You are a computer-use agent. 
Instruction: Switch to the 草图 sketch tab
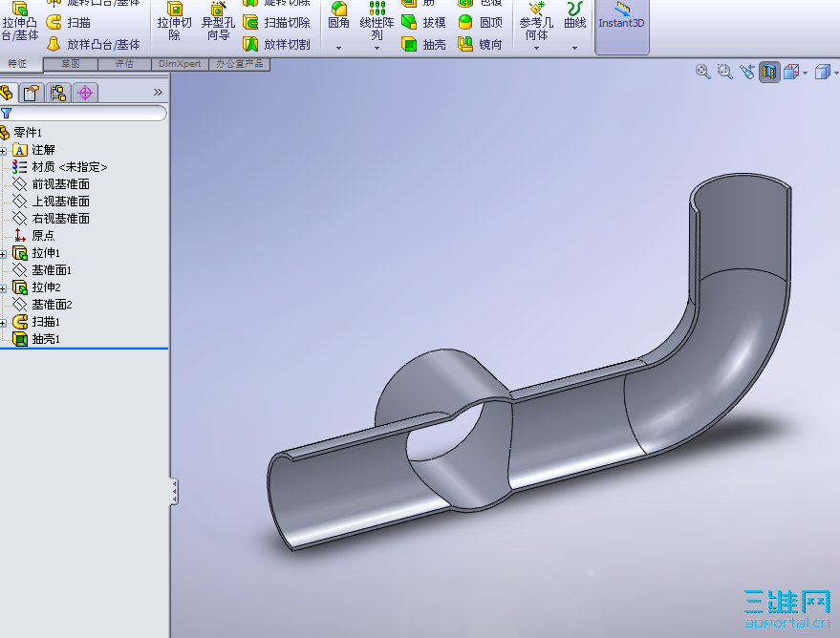(x=70, y=64)
